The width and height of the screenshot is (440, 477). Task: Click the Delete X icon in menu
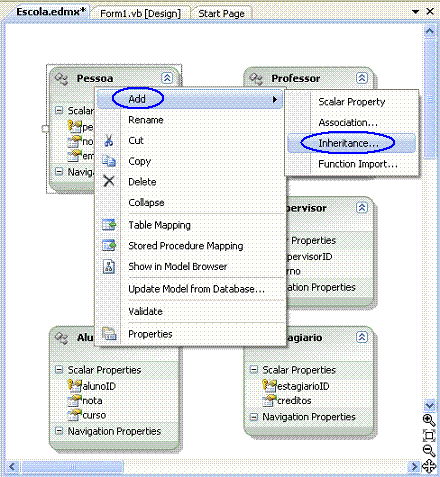[109, 181]
